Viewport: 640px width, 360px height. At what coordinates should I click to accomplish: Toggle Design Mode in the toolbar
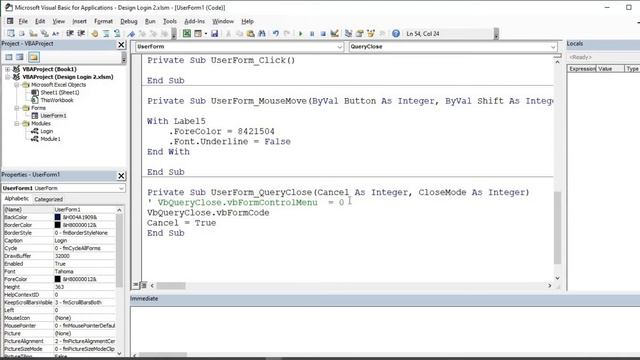pos(334,33)
